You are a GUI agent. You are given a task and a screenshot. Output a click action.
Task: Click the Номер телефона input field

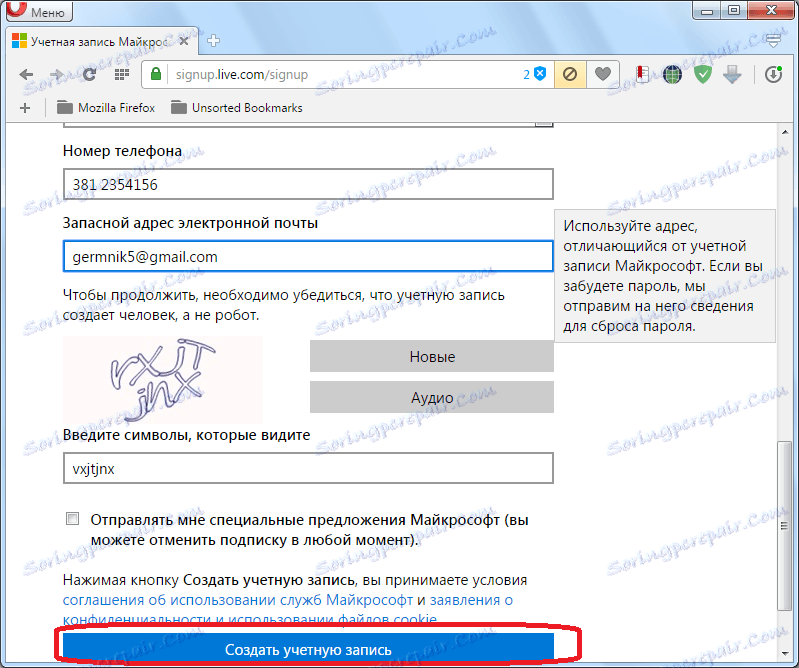pyautogui.click(x=308, y=184)
